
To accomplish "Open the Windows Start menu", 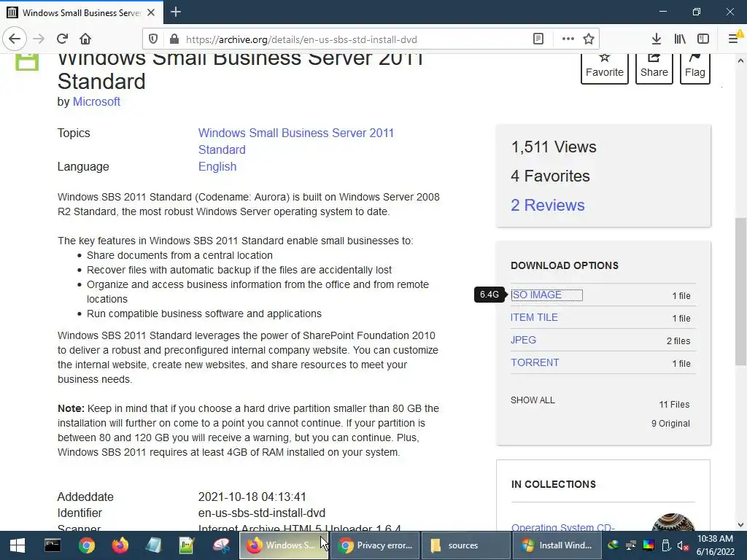I will [18, 545].
